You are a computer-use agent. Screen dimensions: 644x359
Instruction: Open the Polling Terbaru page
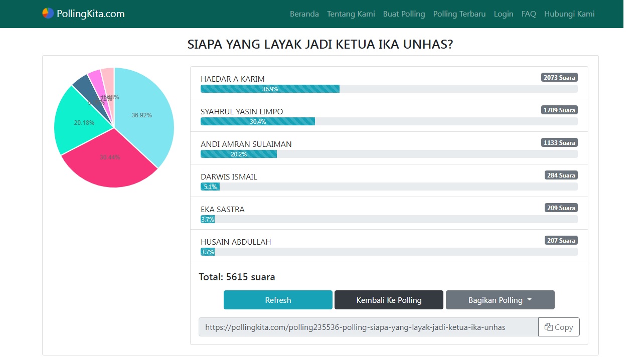[459, 14]
